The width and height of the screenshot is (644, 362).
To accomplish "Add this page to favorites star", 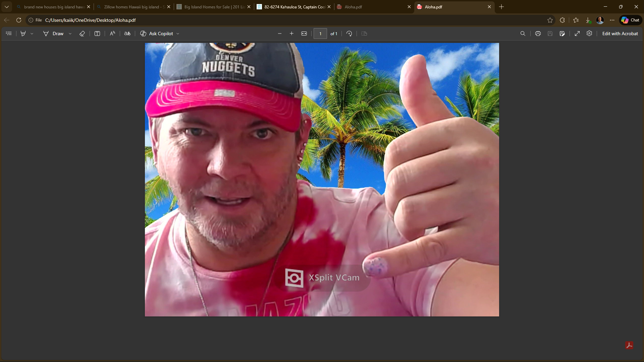I will (550, 20).
